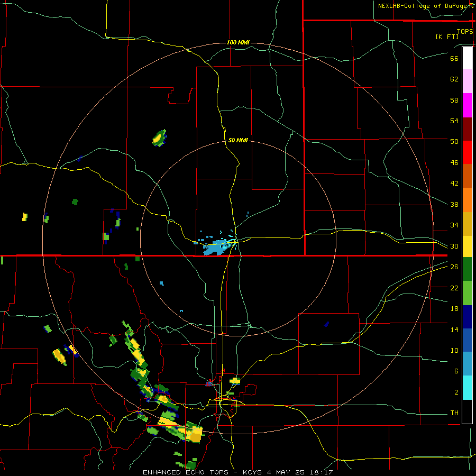The width and height of the screenshot is (476, 476).
Task: Click the legend value "38"
Action: [x=454, y=204]
